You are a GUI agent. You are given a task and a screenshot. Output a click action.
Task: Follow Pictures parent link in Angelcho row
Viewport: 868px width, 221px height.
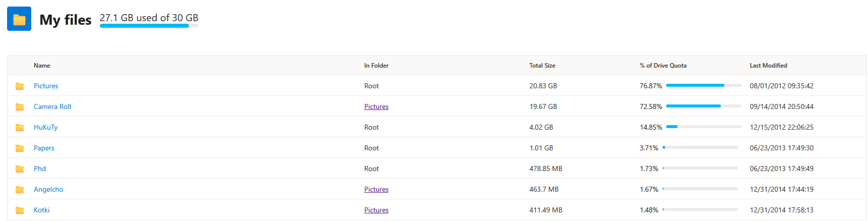point(376,190)
